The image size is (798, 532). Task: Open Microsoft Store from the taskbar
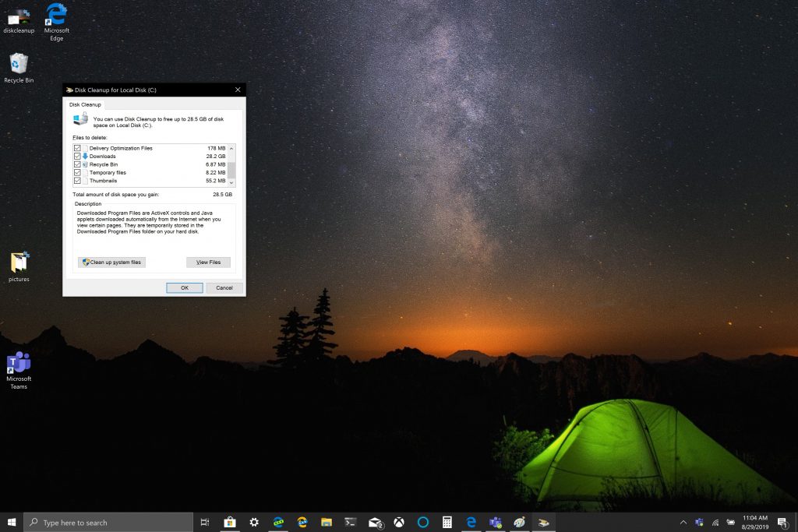point(230,522)
